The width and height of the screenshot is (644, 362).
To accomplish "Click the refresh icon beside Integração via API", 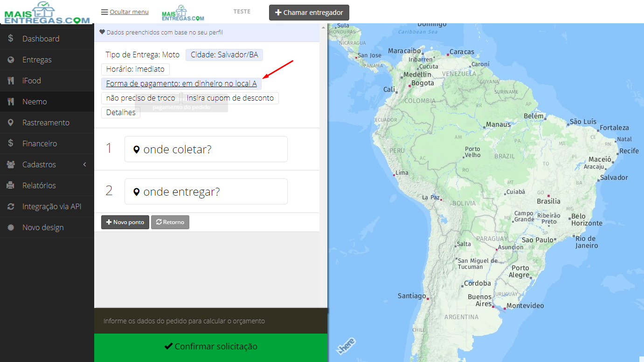I will click(11, 206).
